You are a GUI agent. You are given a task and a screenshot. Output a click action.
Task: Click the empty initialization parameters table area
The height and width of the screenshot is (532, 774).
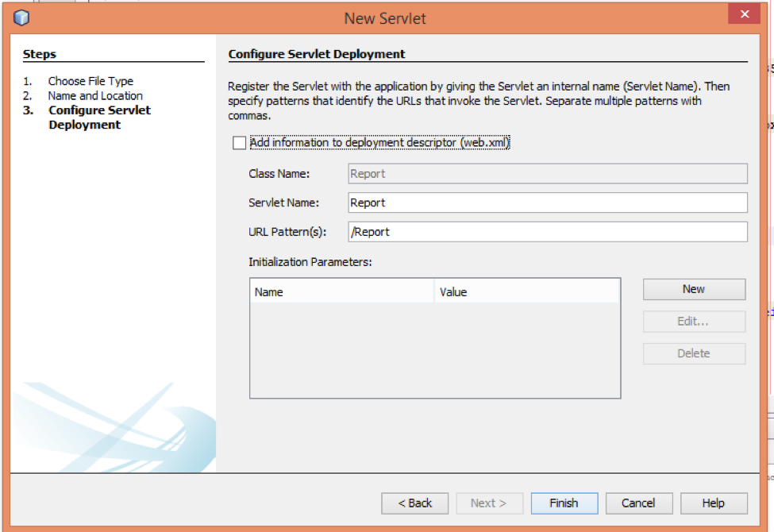coord(434,349)
